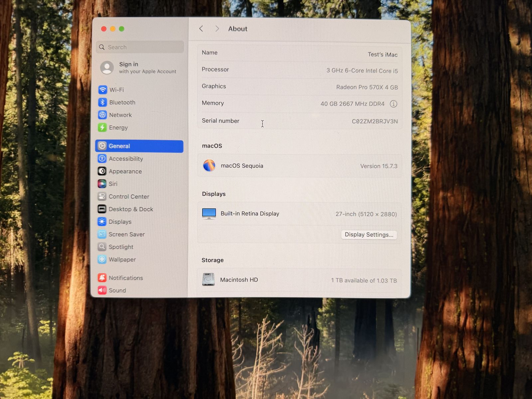The height and width of the screenshot is (399, 532).
Task: Click the Display Settings... button
Action: point(369,235)
